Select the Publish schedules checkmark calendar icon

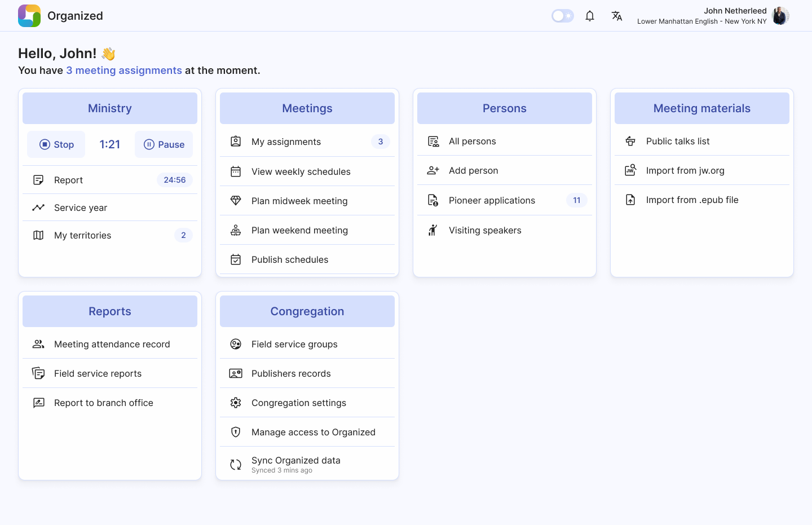click(x=235, y=259)
